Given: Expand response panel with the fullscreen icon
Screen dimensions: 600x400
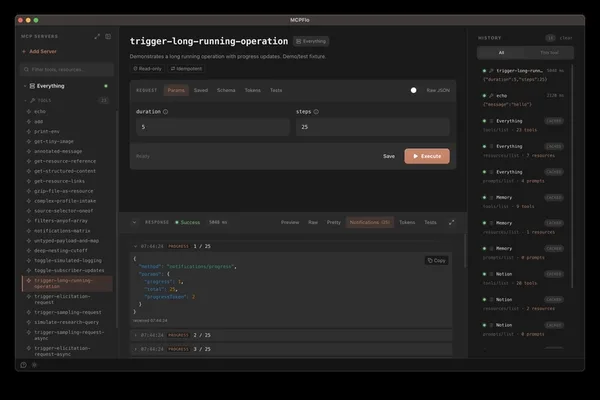Looking at the screenshot, I should (x=452, y=222).
